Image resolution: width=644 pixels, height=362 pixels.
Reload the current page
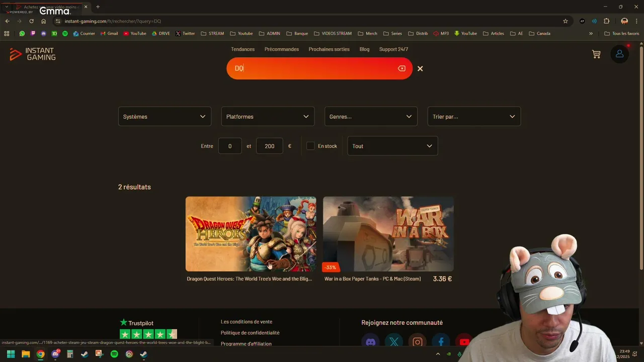click(31, 21)
